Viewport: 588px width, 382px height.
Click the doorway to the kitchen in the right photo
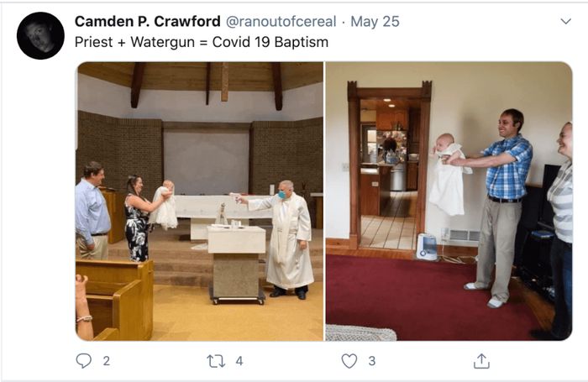(x=390, y=167)
